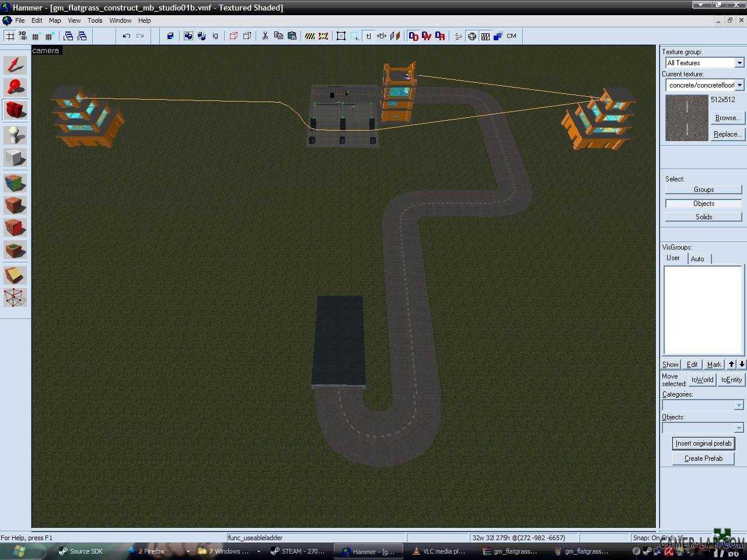Click the greyed Redo arrow
The height and width of the screenshot is (560, 747).
140,36
